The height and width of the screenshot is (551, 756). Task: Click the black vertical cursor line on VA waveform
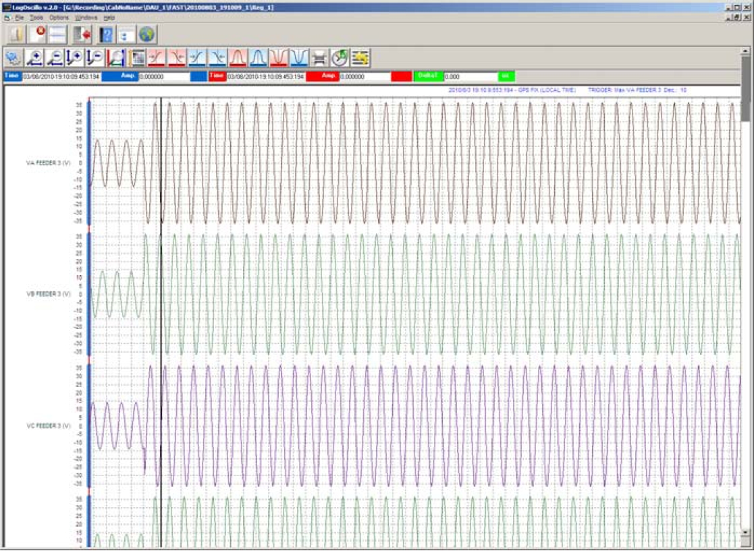tap(161, 161)
